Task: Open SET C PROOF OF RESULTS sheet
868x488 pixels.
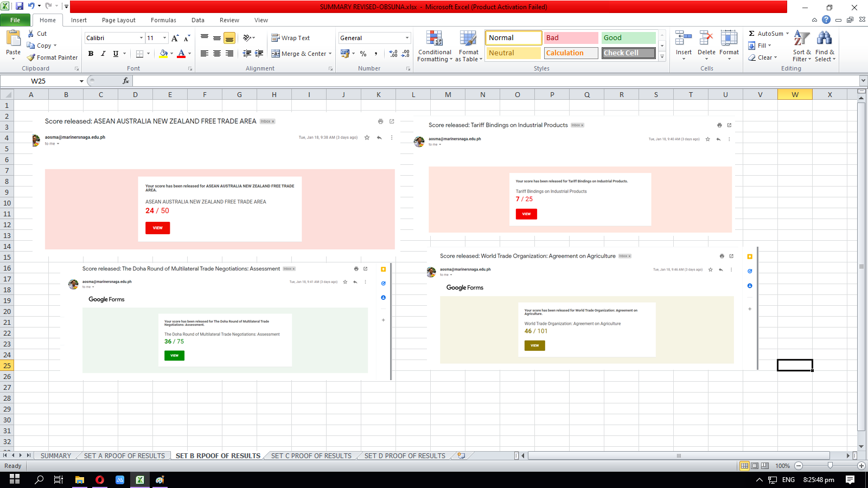Action: click(311, 456)
